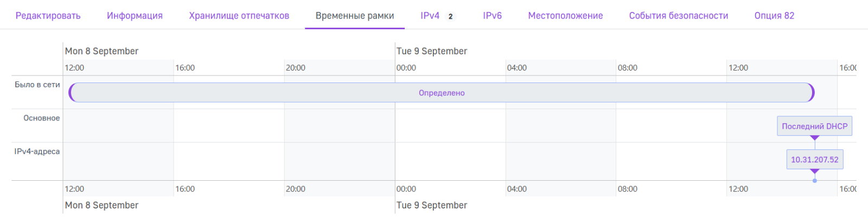Select the Временные рамки tab
Screen dimensions: 868x222
pos(355,16)
